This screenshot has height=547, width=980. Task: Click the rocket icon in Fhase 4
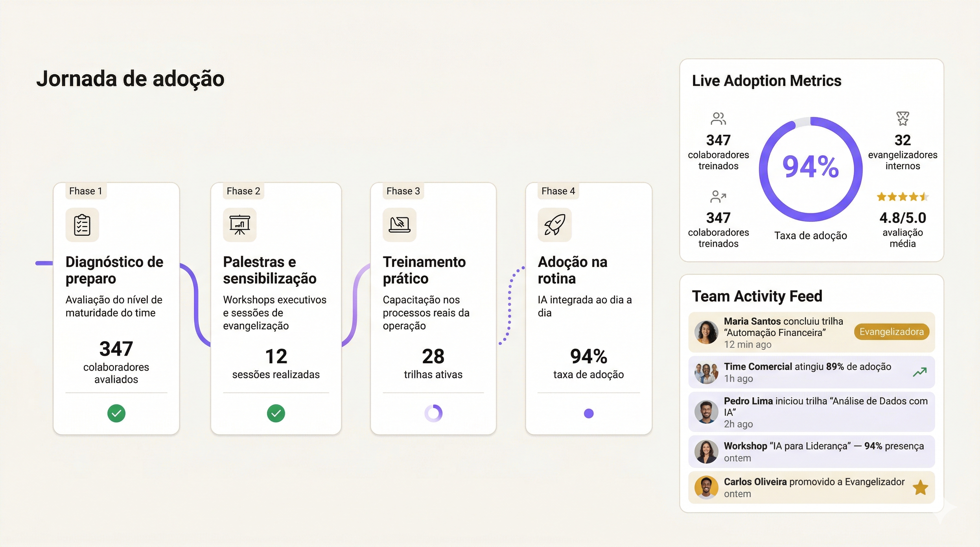pyautogui.click(x=554, y=225)
